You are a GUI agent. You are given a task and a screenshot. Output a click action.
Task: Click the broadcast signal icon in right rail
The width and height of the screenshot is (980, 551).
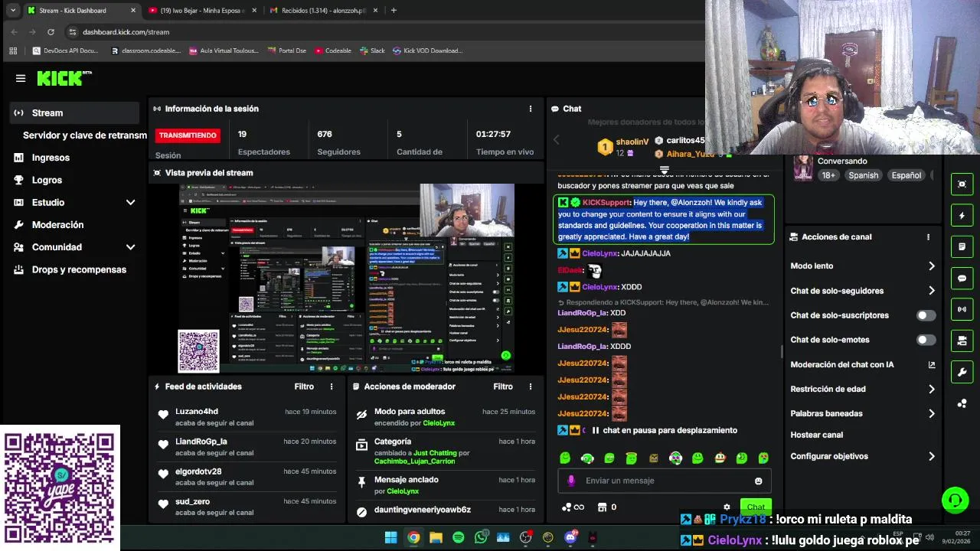coord(962,309)
